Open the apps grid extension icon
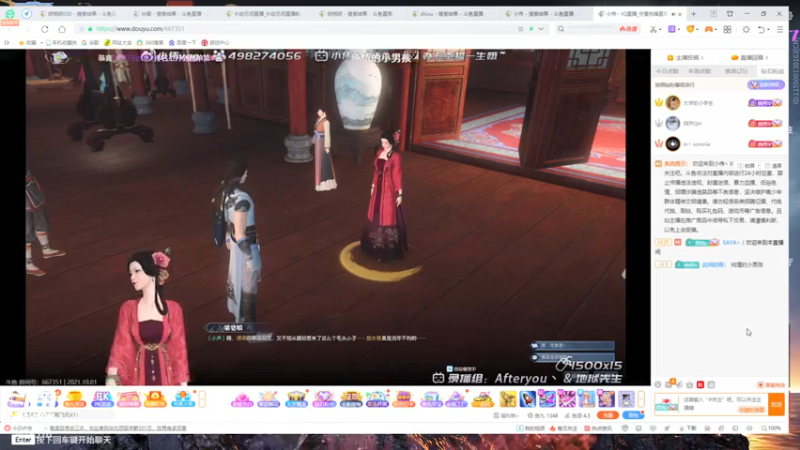800x450 pixels. pyautogui.click(x=727, y=30)
